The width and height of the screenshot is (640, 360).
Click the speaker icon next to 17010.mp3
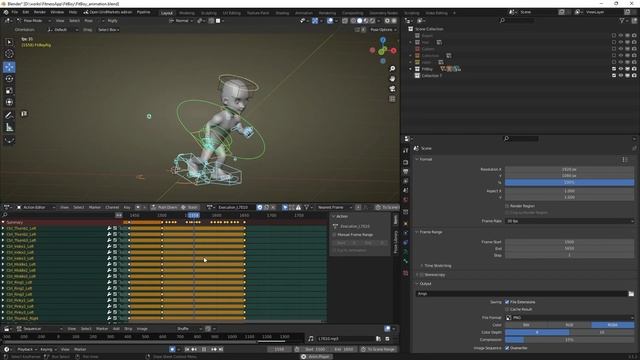[311, 338]
